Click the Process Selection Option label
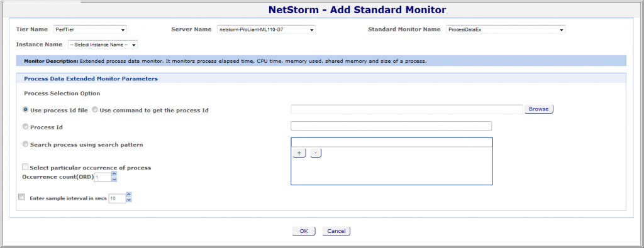The image size is (644, 248). pyautogui.click(x=62, y=93)
